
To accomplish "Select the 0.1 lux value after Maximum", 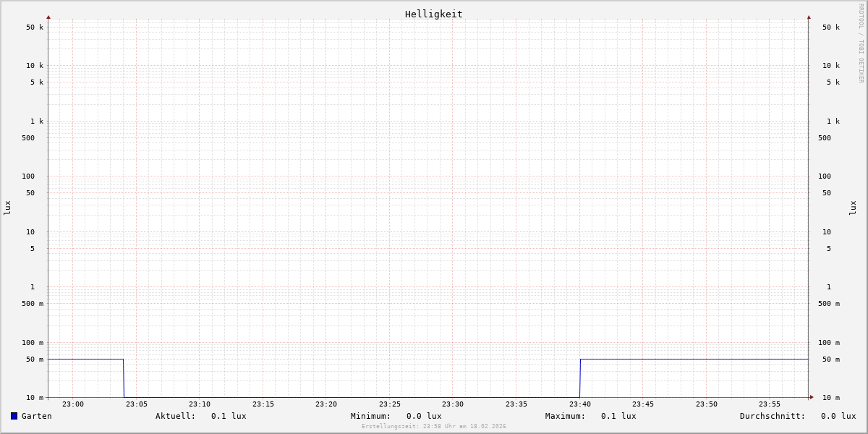I will (x=618, y=416).
